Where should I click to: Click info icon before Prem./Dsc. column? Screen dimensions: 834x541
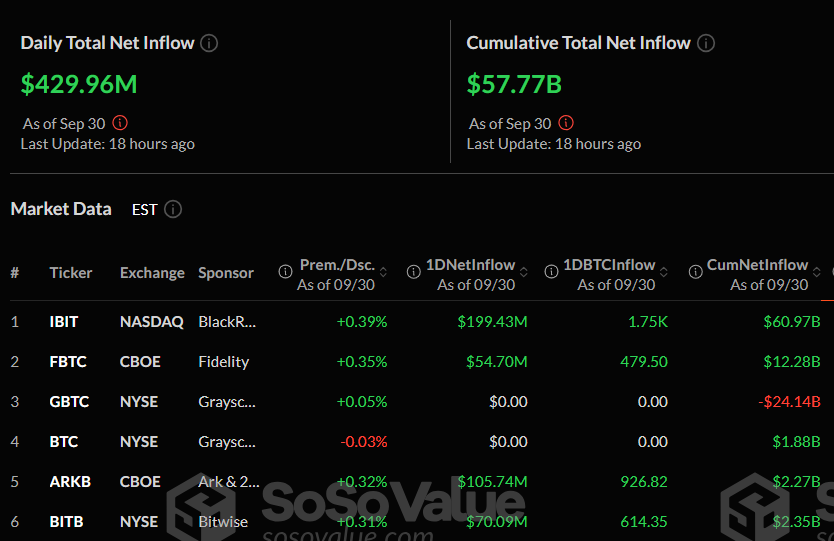pyautogui.click(x=286, y=272)
